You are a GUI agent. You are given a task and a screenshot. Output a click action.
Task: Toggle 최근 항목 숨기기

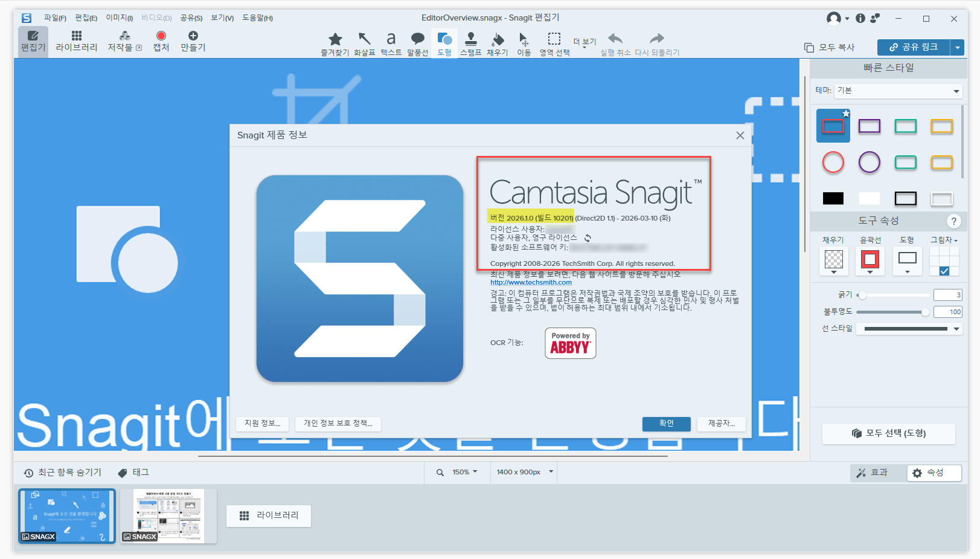tap(63, 473)
